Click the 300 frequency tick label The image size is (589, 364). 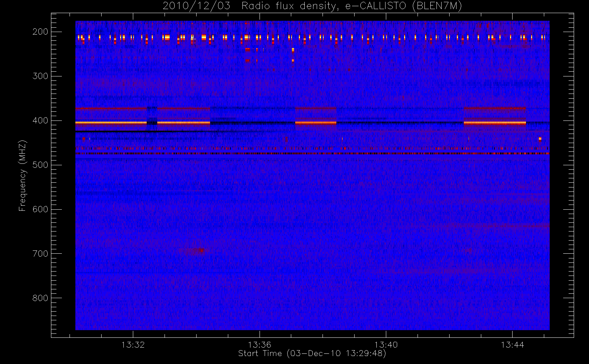tap(40, 76)
